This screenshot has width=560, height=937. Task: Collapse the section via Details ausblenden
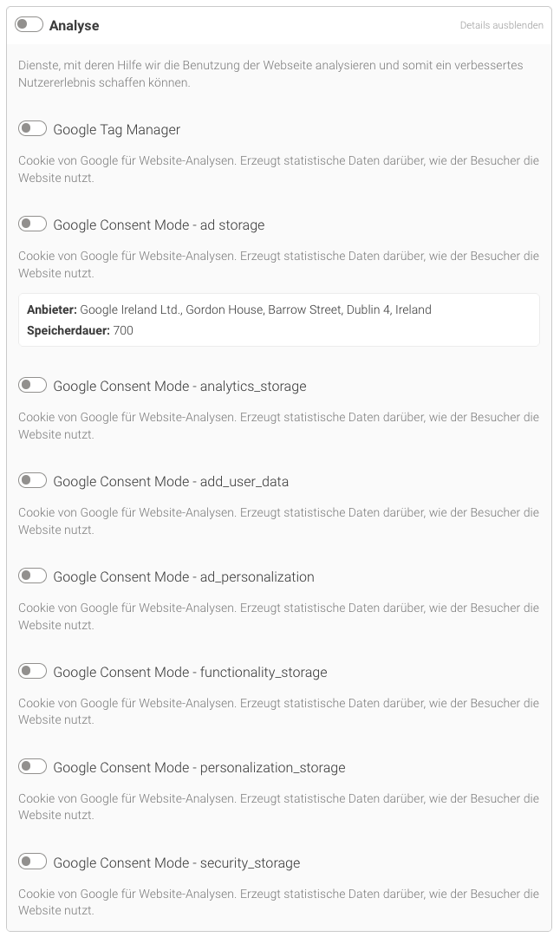(x=501, y=26)
